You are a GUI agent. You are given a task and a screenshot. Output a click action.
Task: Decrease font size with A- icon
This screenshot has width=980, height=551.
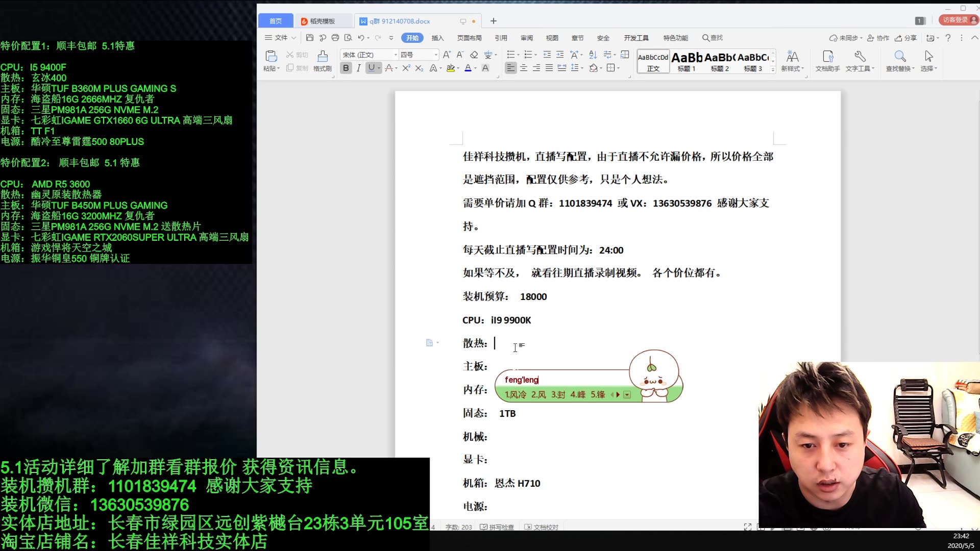(x=460, y=55)
